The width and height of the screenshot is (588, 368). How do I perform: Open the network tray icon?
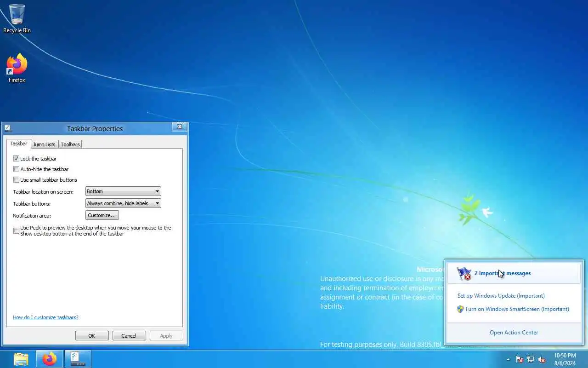point(531,359)
